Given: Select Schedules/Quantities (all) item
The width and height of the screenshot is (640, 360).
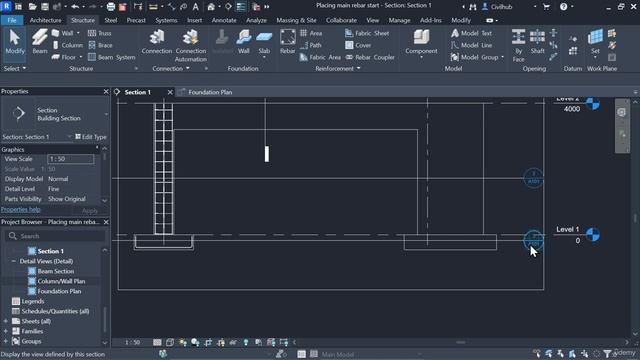Looking at the screenshot, I should coord(55,311).
